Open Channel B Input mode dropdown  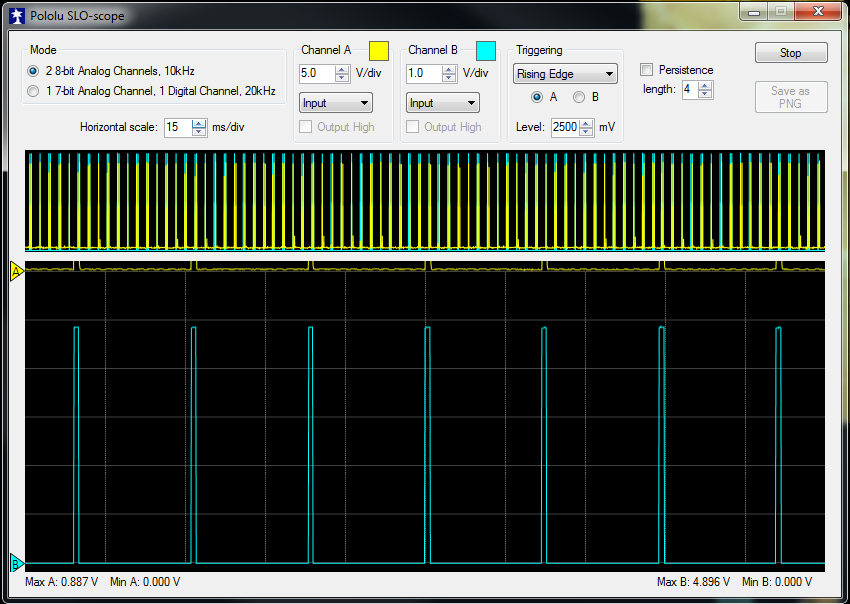(x=442, y=103)
